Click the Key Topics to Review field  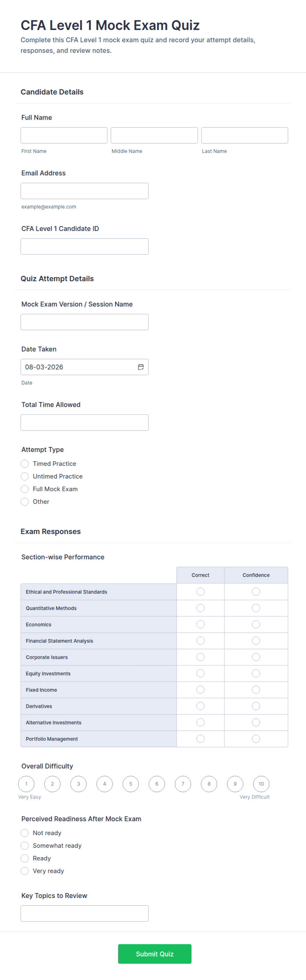point(84,913)
